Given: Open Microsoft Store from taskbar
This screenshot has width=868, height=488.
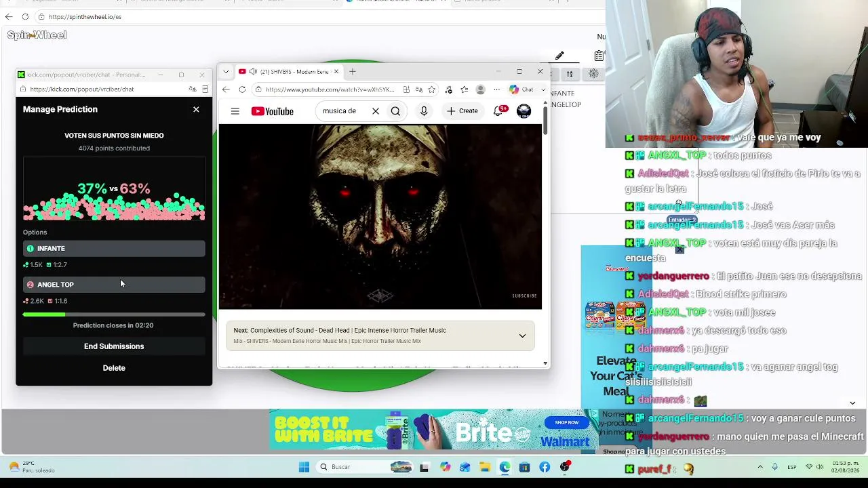Looking at the screenshot, I should [524, 467].
